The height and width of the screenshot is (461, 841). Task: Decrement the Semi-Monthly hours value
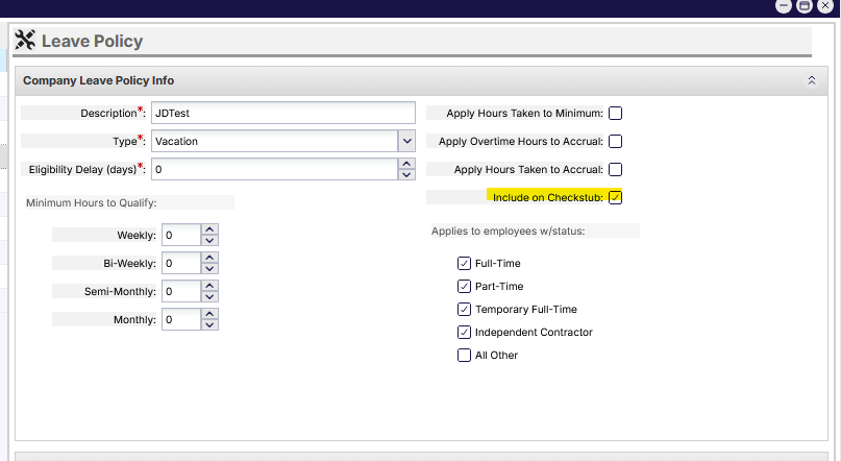click(x=210, y=297)
